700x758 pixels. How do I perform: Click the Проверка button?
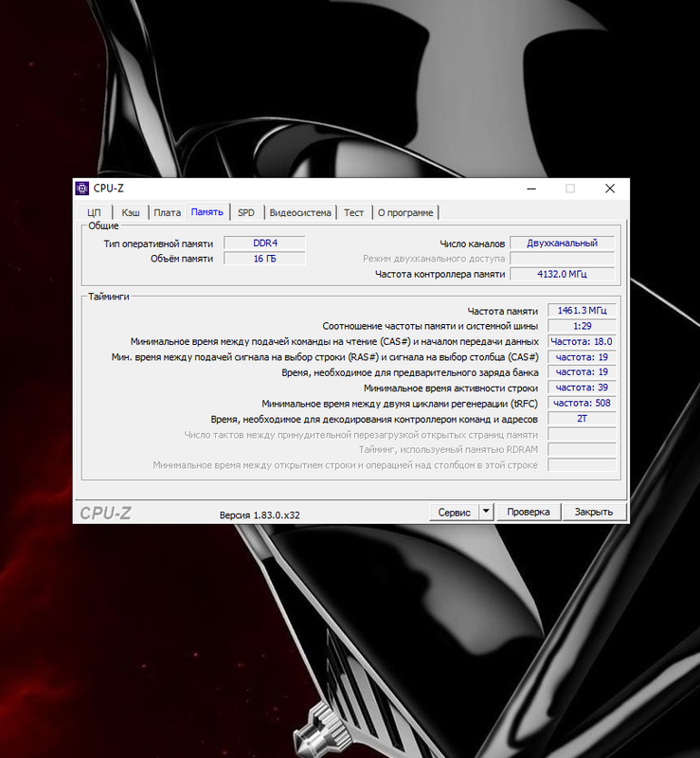(x=528, y=512)
